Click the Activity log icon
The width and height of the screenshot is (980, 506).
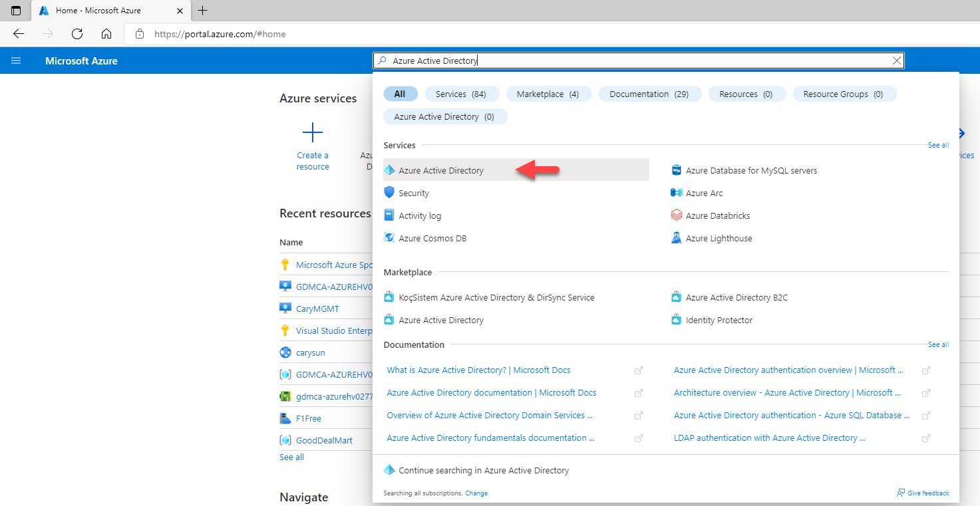[389, 215]
